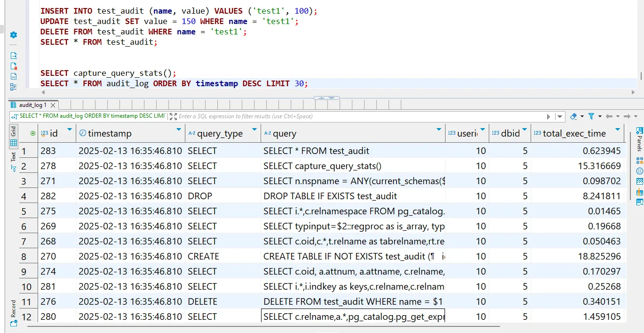Click the 'SELECT capture_query_stats();' editor line

(x=108, y=73)
